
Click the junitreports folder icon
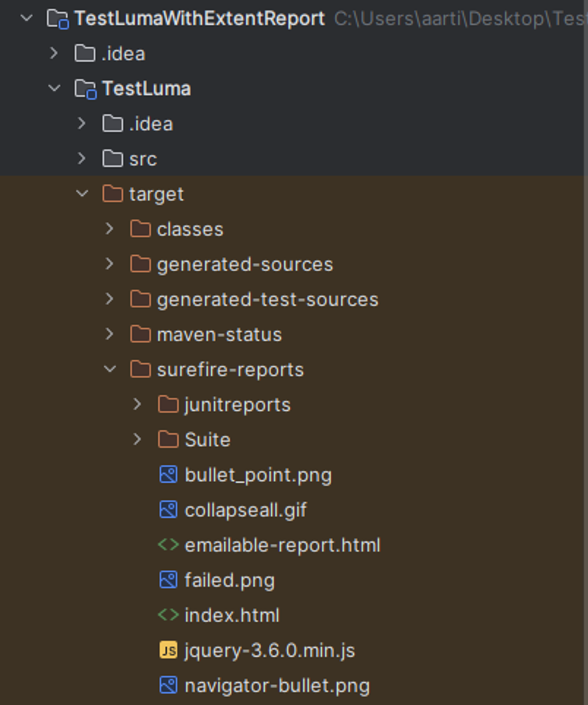168,405
